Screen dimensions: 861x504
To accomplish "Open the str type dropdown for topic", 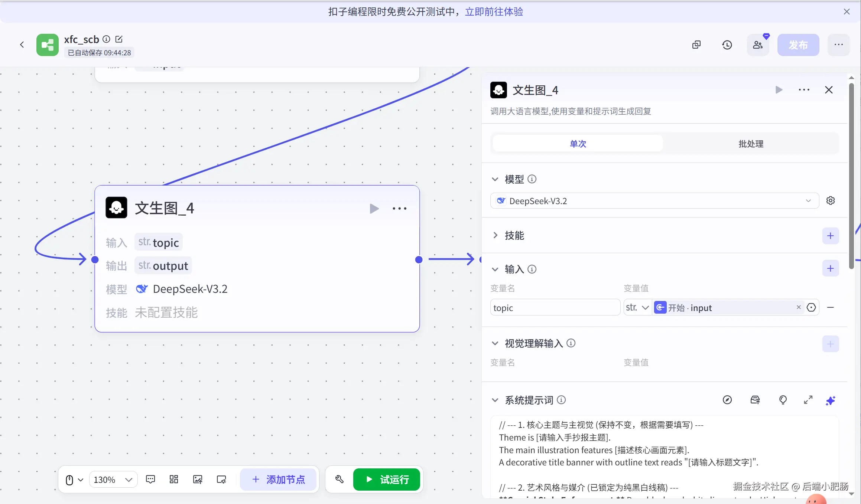I will point(637,307).
